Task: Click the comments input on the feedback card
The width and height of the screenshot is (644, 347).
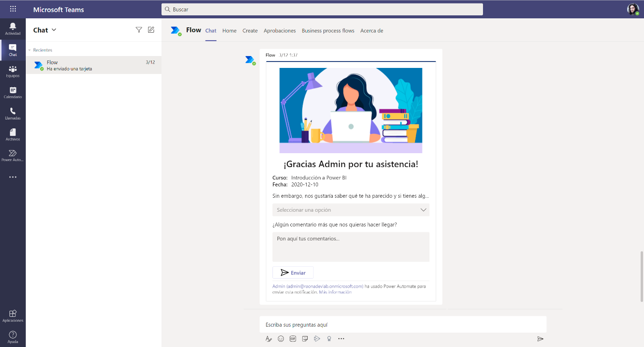Action: coord(351,246)
